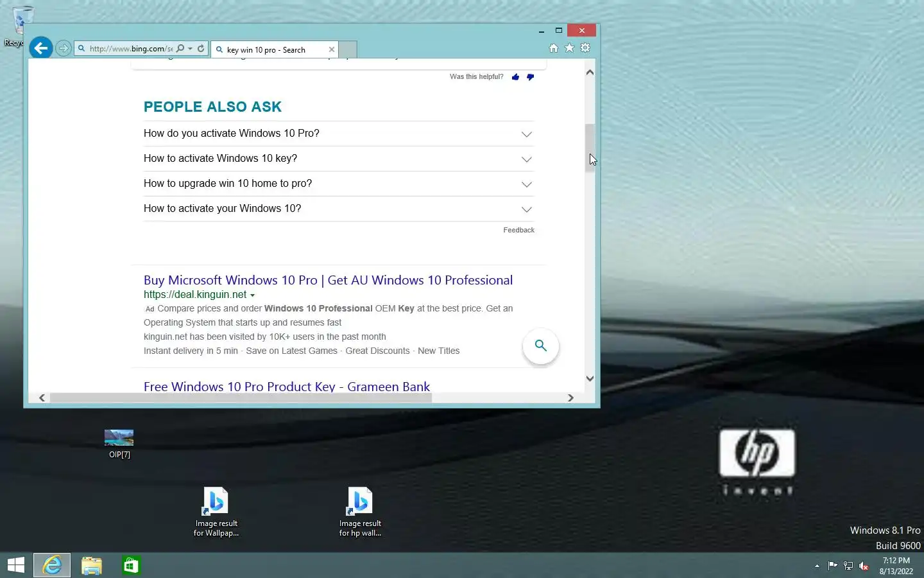This screenshot has width=924, height=578.
Task: Give thumbs down for helpful answer
Action: pos(530,77)
